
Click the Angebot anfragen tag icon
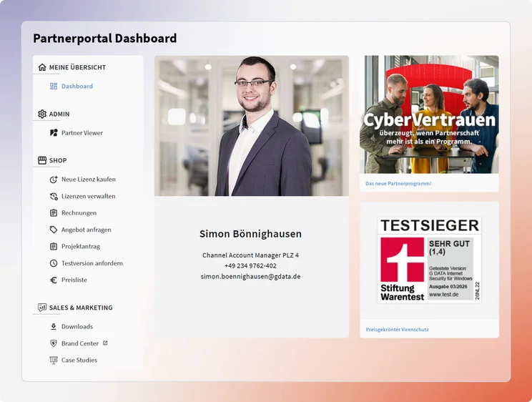click(54, 230)
